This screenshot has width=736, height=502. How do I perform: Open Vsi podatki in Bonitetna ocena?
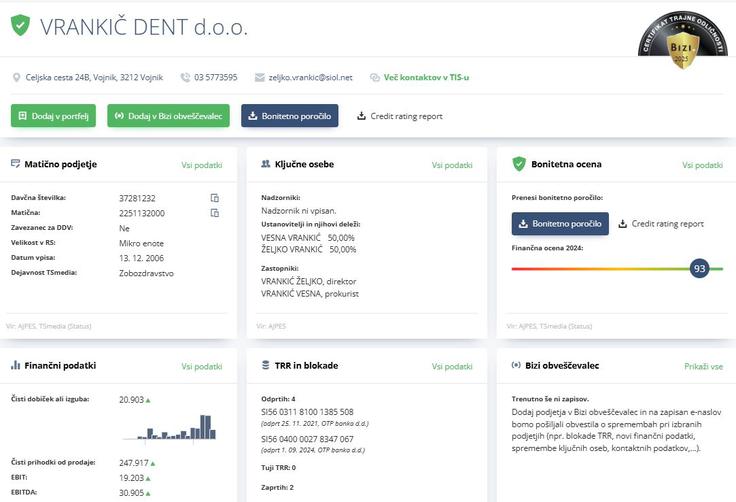click(x=702, y=165)
